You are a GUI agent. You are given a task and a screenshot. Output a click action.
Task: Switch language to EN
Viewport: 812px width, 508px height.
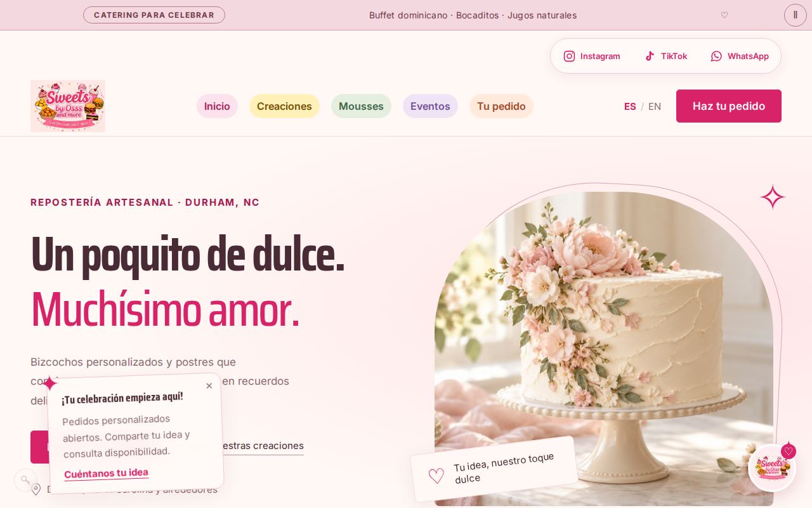point(655,106)
